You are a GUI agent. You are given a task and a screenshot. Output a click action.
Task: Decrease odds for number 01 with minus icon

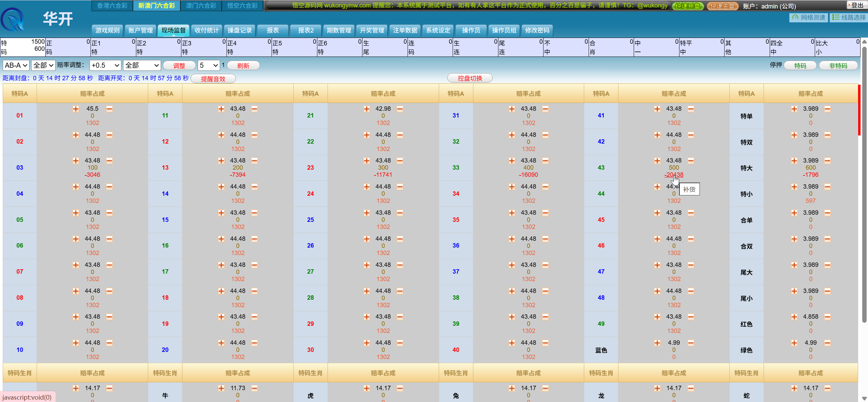click(x=109, y=109)
